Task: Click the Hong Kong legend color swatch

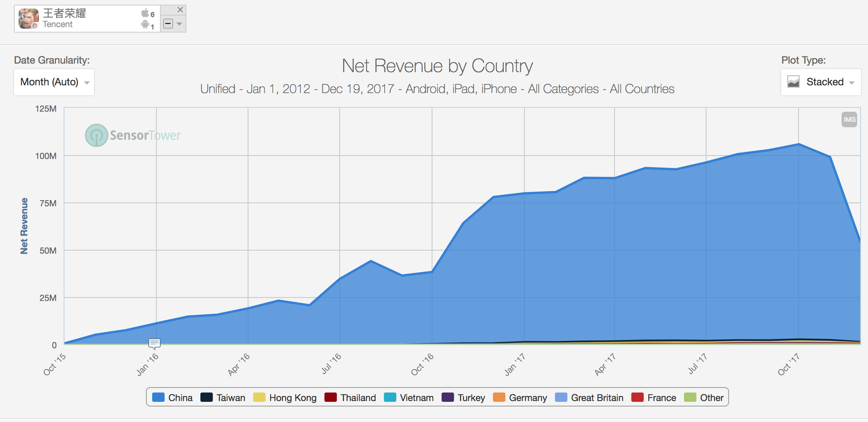Action: (x=259, y=398)
